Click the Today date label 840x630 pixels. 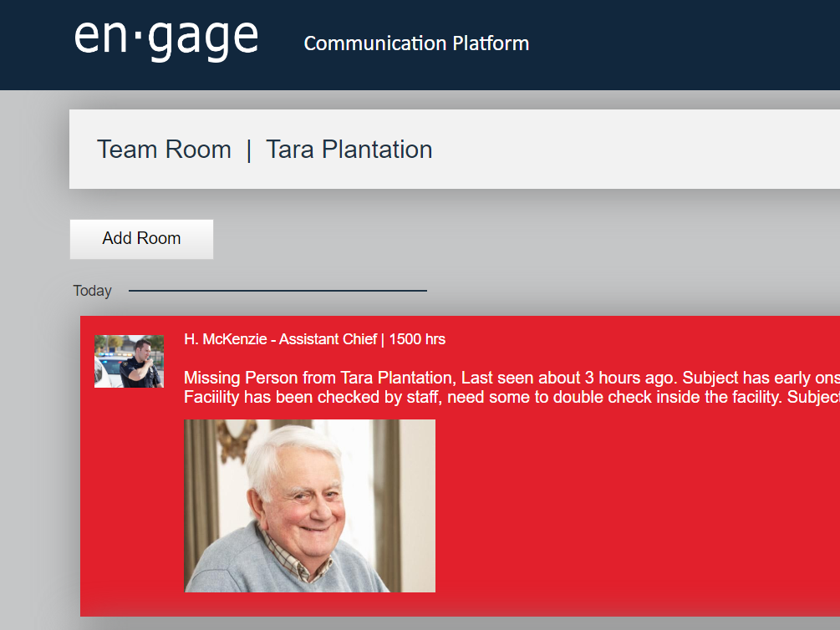pyautogui.click(x=92, y=291)
